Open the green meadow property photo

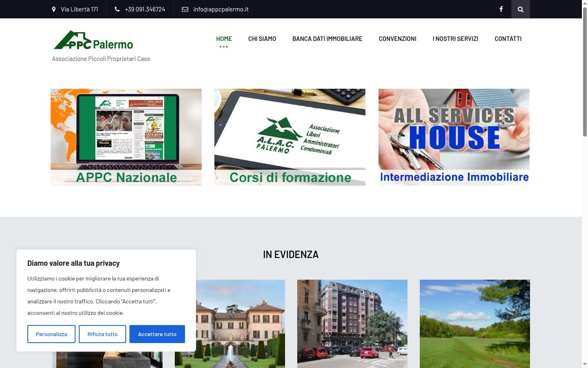(x=475, y=324)
